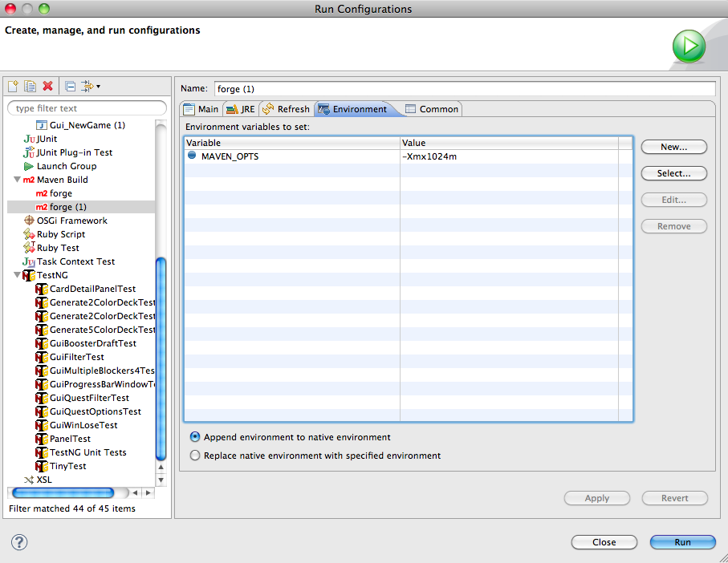Select the Launch Group tree item

[66, 166]
